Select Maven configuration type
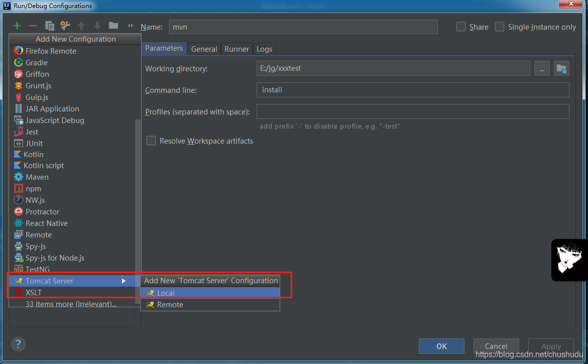588x364 pixels. pyautogui.click(x=72, y=177)
